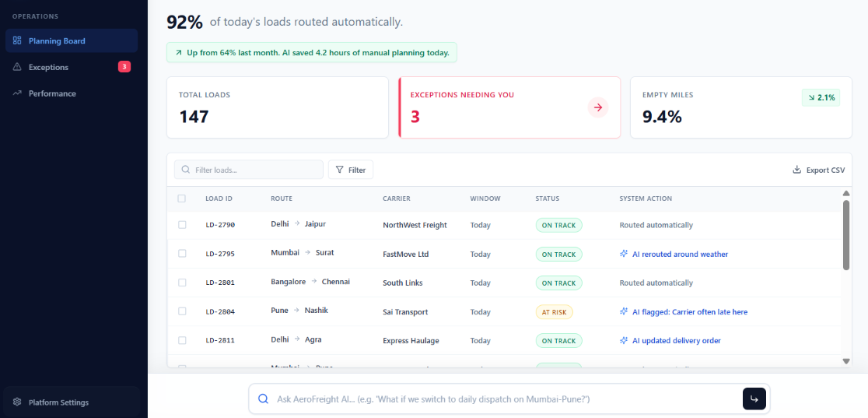The image size is (868, 418).
Task: Check the box for load LD-2790
Action: [x=181, y=225]
